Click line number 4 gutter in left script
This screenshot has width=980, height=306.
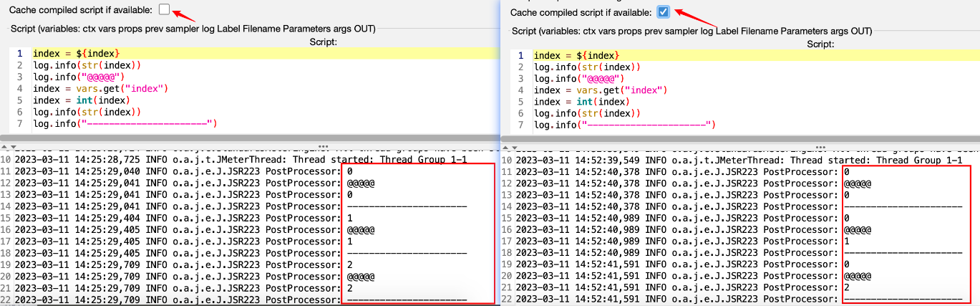click(x=19, y=89)
